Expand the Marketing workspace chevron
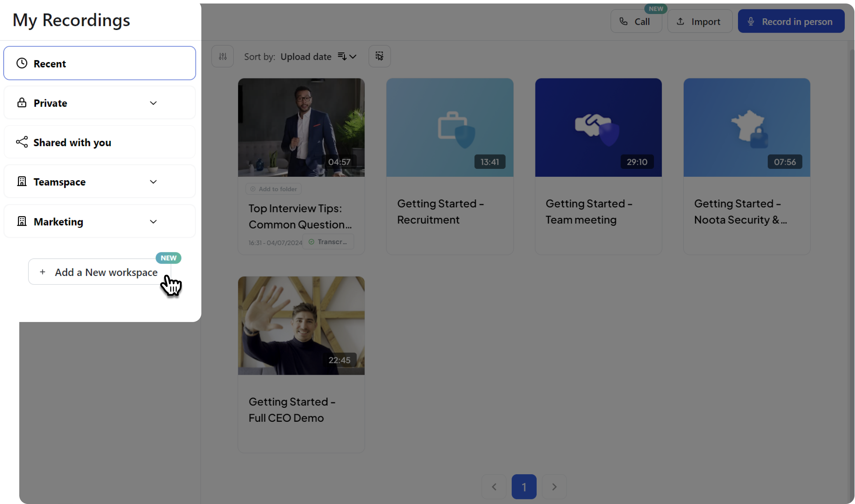The height and width of the screenshot is (504, 855). tap(153, 221)
